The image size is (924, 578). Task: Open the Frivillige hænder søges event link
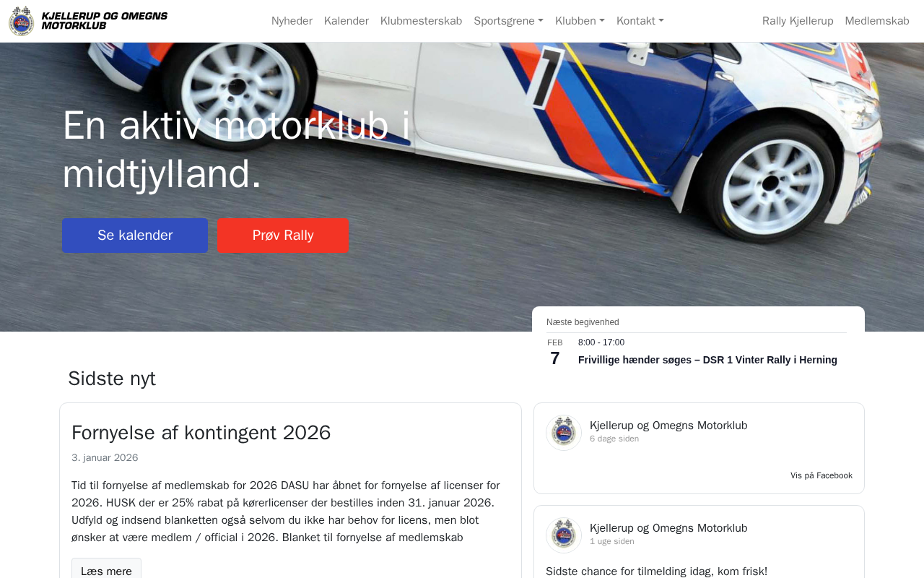[707, 360]
